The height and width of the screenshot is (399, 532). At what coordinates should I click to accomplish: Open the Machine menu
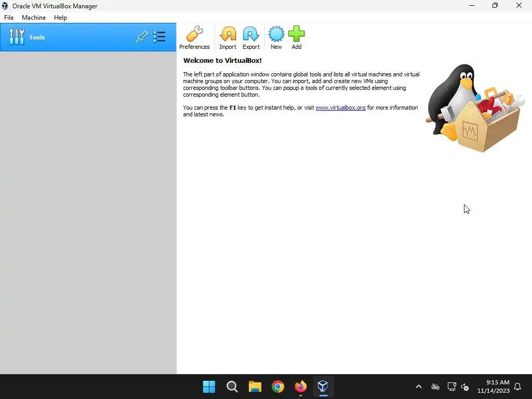pos(34,18)
